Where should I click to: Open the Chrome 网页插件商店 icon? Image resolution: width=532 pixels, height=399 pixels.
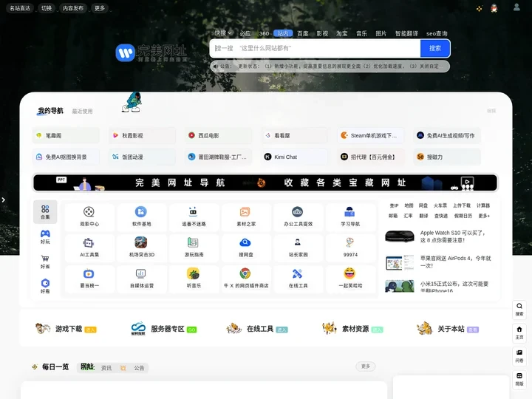coord(245,273)
